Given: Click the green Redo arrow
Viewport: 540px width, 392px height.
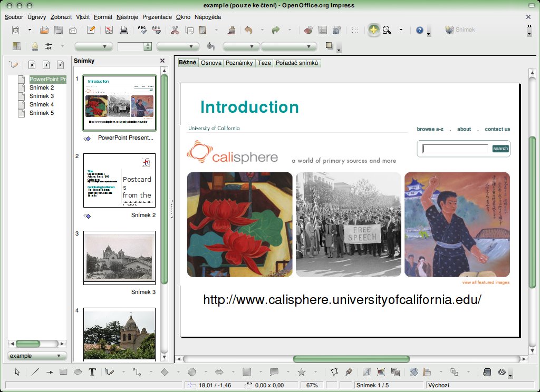Looking at the screenshot, I should coord(275,30).
